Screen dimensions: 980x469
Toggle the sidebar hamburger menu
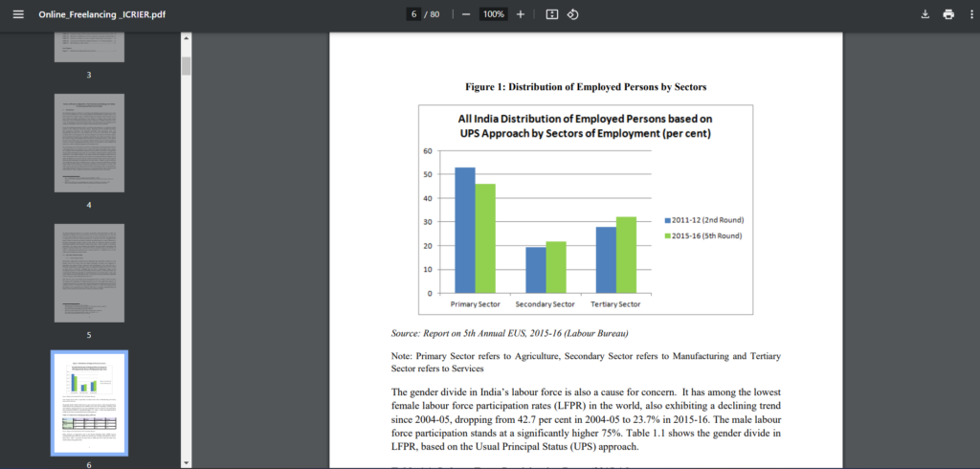tap(18, 14)
